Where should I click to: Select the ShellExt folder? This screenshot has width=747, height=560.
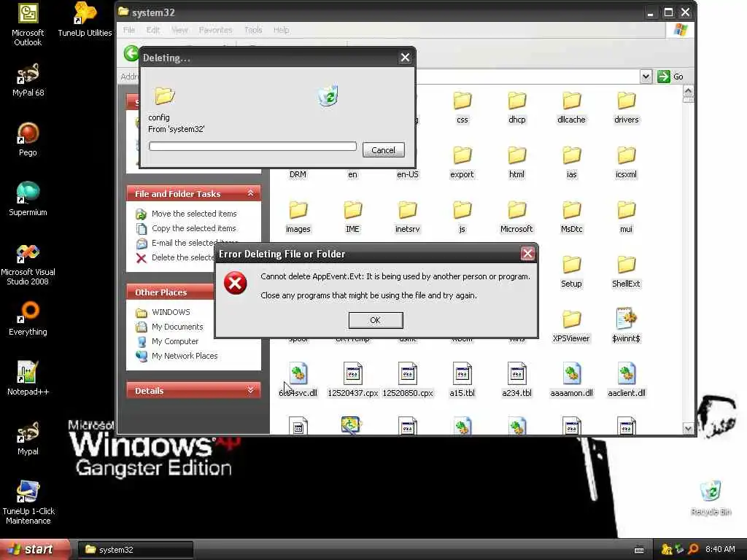click(x=626, y=272)
